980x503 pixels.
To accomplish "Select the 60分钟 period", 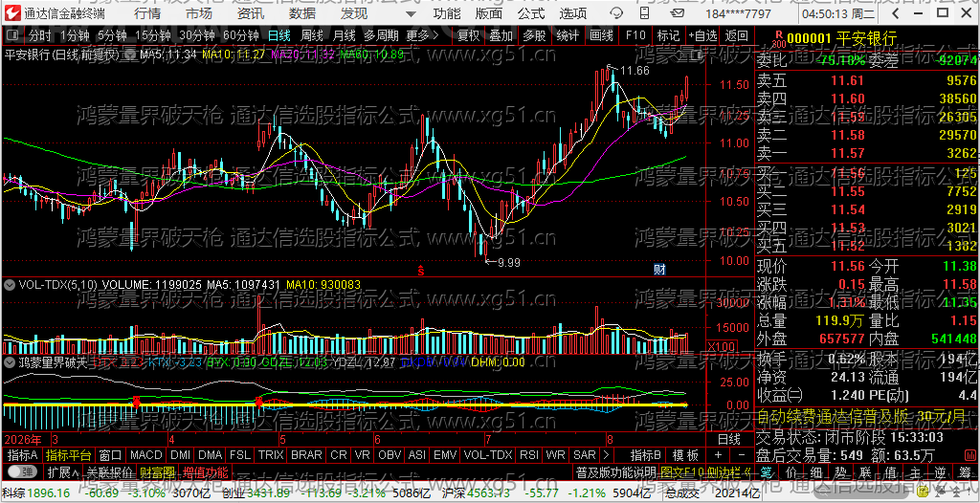I will click(240, 35).
